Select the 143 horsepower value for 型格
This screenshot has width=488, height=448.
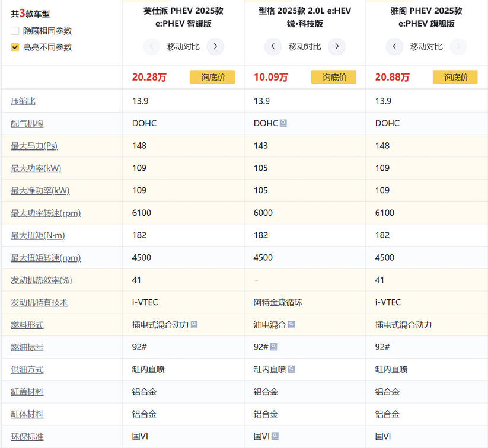coord(260,146)
